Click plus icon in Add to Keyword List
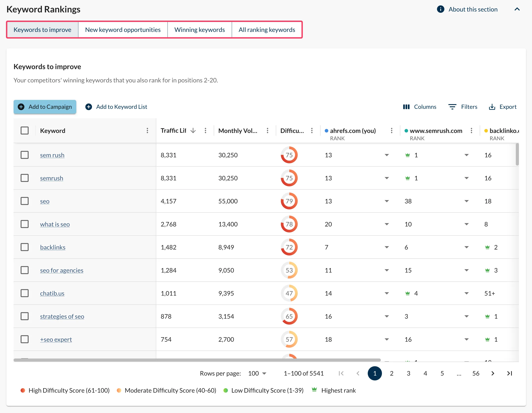This screenshot has height=413, width=532. pyautogui.click(x=89, y=107)
